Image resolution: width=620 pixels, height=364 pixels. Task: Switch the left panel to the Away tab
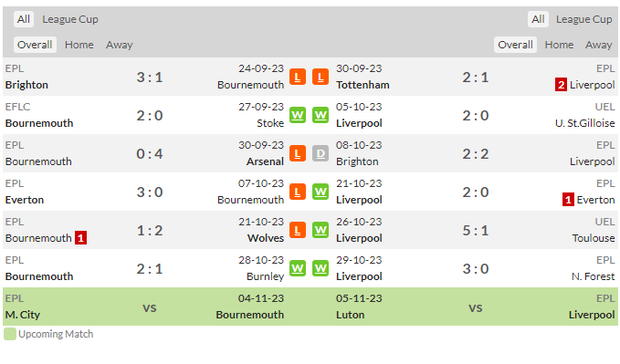point(119,45)
